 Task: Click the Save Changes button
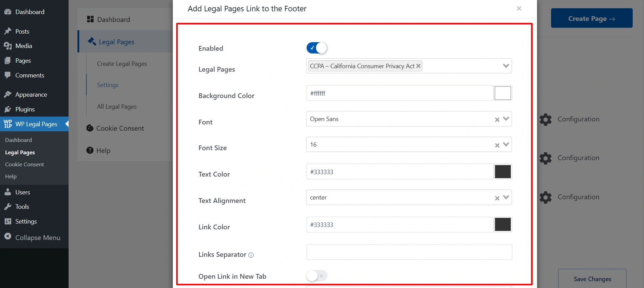pyautogui.click(x=592, y=279)
